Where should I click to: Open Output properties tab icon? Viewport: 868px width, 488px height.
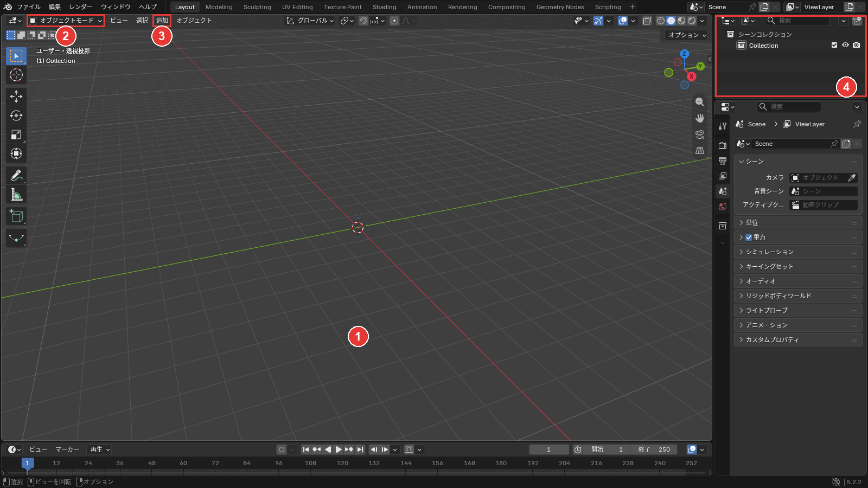[723, 161]
